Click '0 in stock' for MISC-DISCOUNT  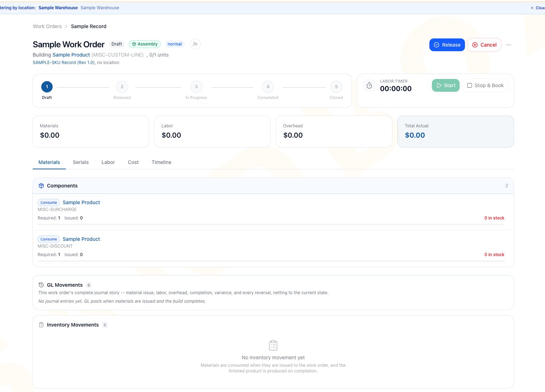coord(494,255)
